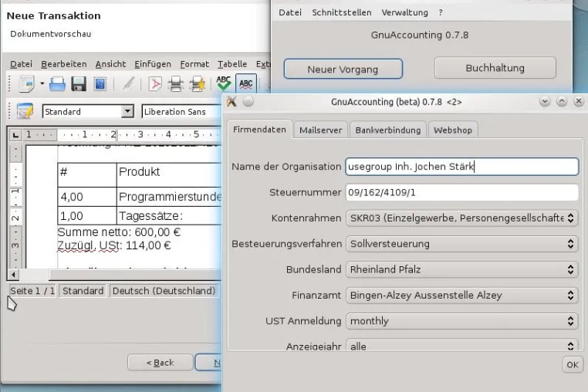The image size is (588, 392).
Task: Click the Steuernummer input field
Action: click(462, 192)
